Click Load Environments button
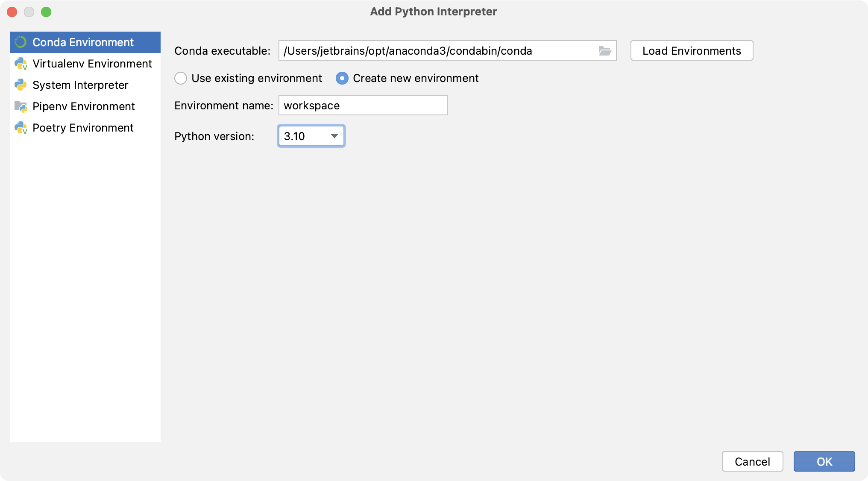 692,50
